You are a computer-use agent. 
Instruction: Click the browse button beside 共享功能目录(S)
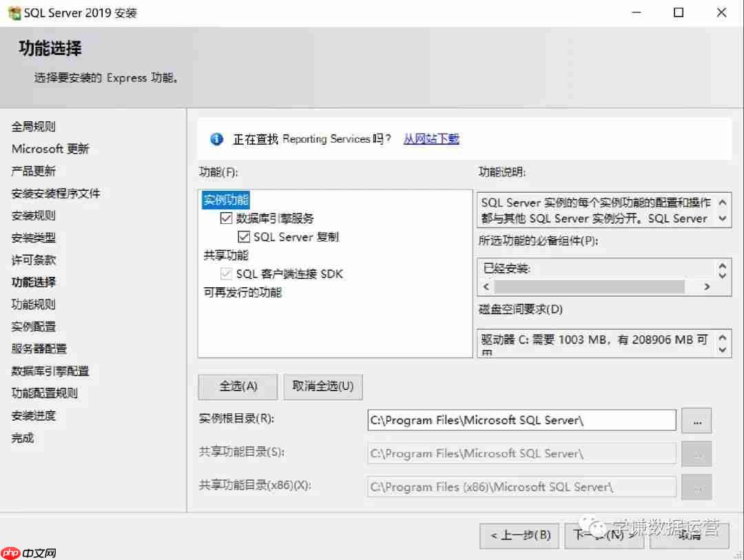tap(696, 453)
